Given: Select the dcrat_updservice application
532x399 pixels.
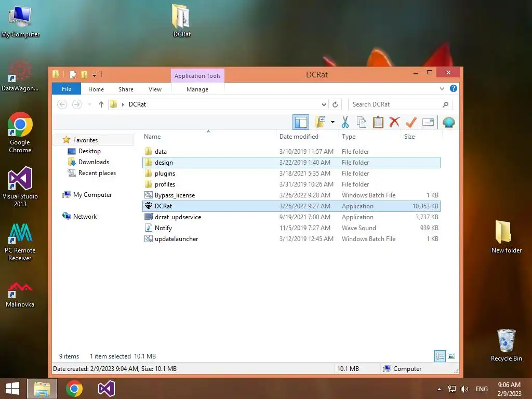Looking at the screenshot, I should click(291, 217).
